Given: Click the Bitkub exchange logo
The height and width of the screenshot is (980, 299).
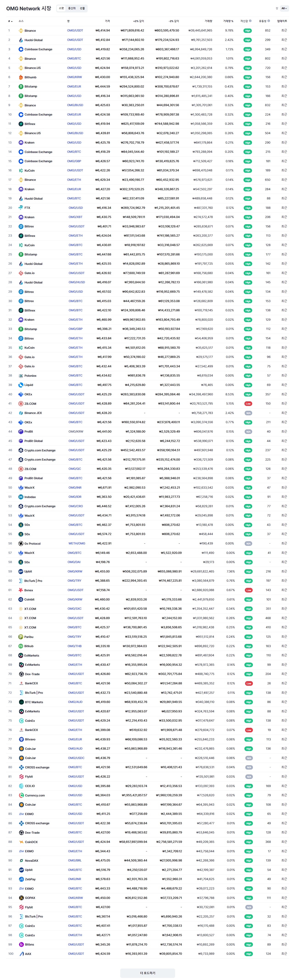Looking at the screenshot, I should click(21, 646).
